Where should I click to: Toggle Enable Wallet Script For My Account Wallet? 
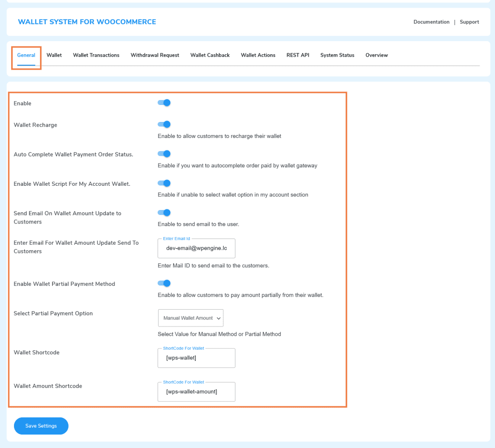click(164, 183)
